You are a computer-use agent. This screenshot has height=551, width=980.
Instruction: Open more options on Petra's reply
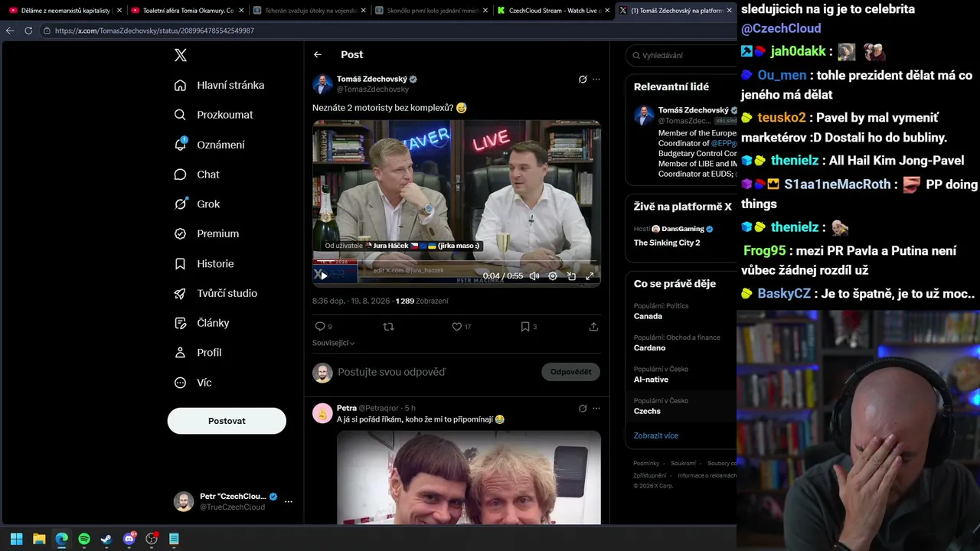pyautogui.click(x=596, y=408)
